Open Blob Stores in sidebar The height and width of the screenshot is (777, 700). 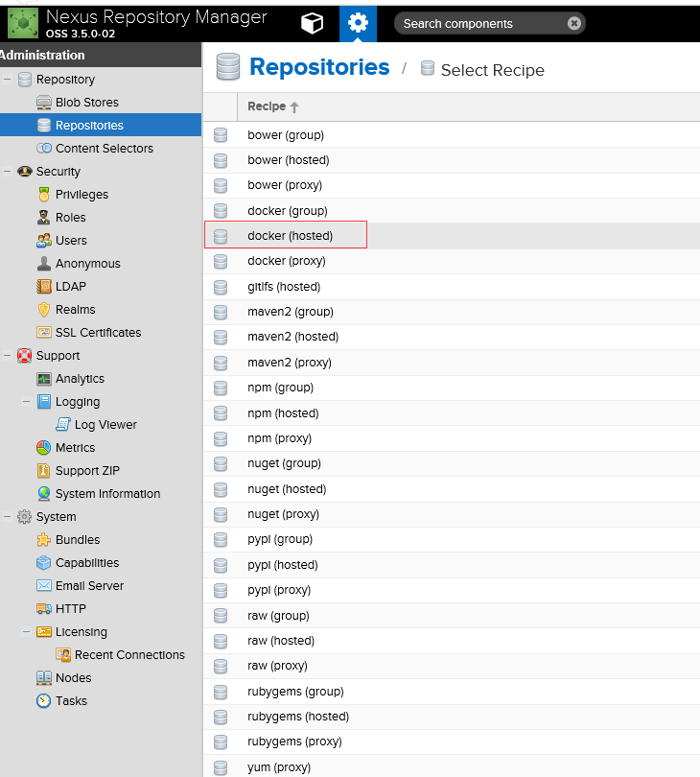(x=86, y=103)
